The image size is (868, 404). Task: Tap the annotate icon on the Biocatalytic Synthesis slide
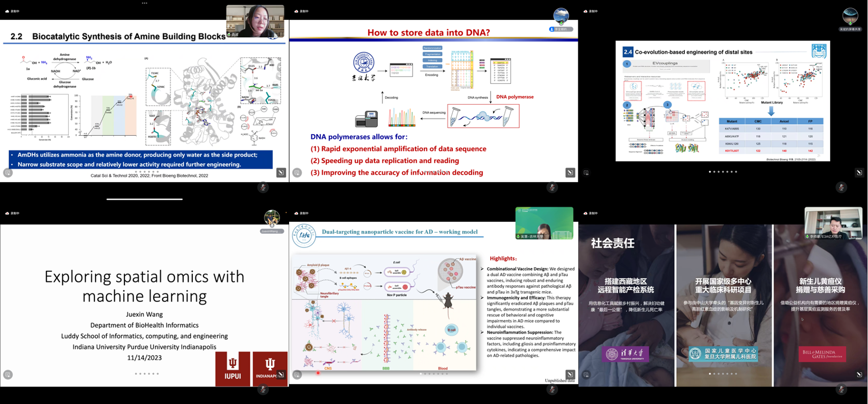[281, 173]
